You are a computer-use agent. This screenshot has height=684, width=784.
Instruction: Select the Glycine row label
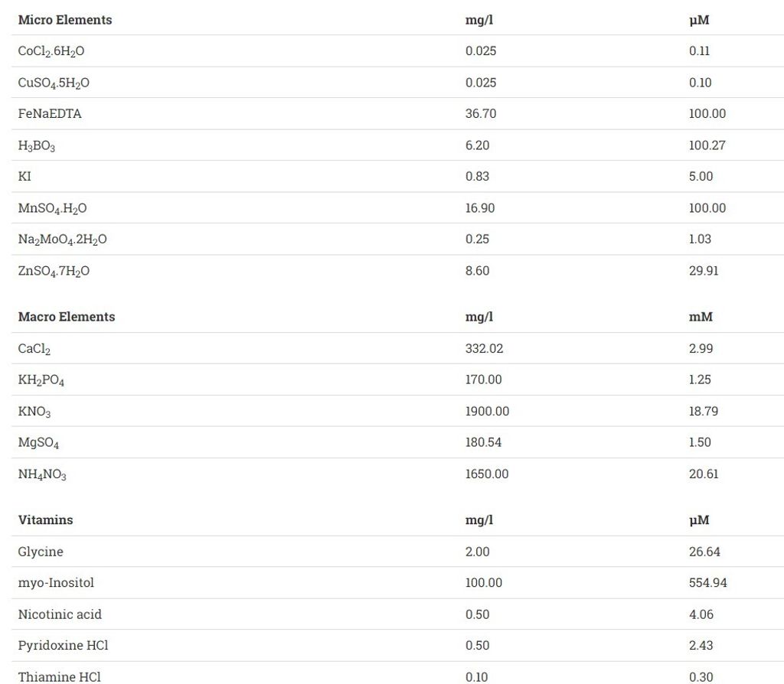tap(41, 552)
